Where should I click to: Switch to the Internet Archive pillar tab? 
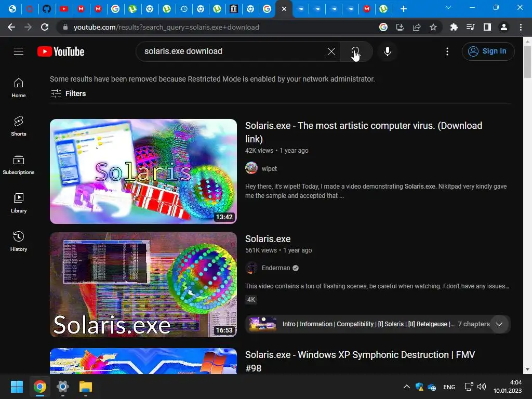pyautogui.click(x=233, y=9)
